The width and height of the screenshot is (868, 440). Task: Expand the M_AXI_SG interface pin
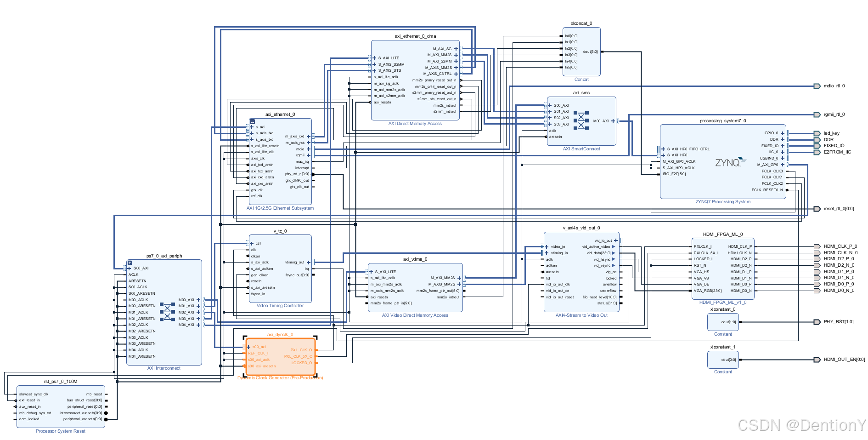pos(456,49)
